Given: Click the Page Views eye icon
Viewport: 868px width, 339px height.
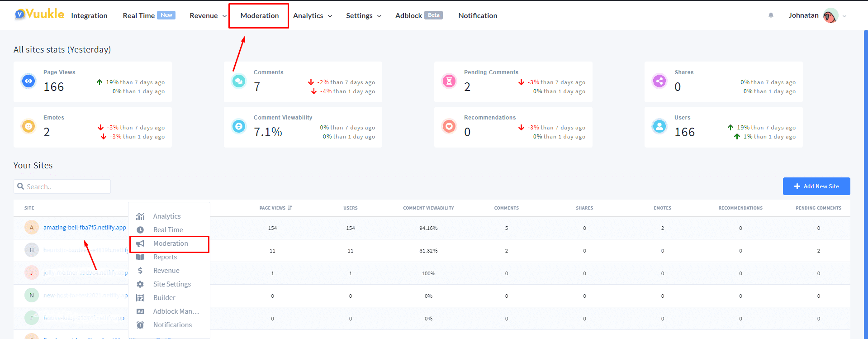Looking at the screenshot, I should pyautogui.click(x=28, y=81).
